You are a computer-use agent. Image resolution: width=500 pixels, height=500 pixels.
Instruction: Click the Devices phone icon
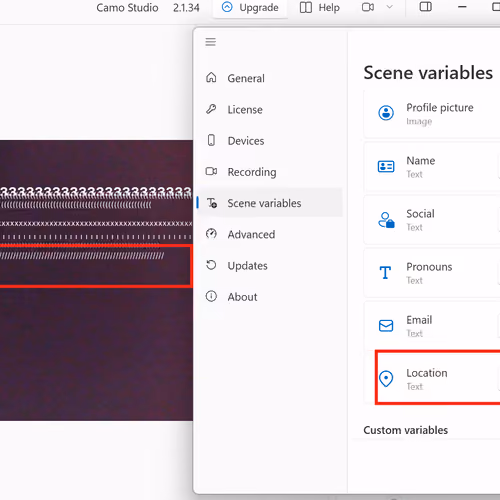211,140
